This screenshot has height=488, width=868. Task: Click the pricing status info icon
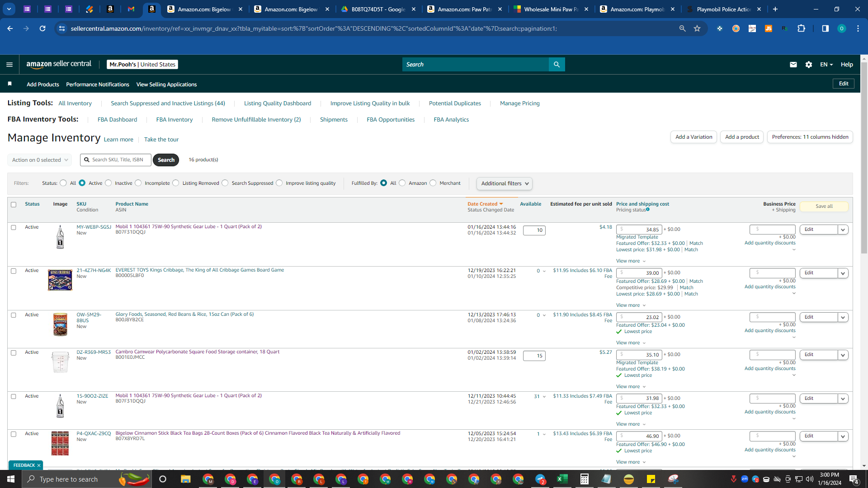tap(648, 209)
